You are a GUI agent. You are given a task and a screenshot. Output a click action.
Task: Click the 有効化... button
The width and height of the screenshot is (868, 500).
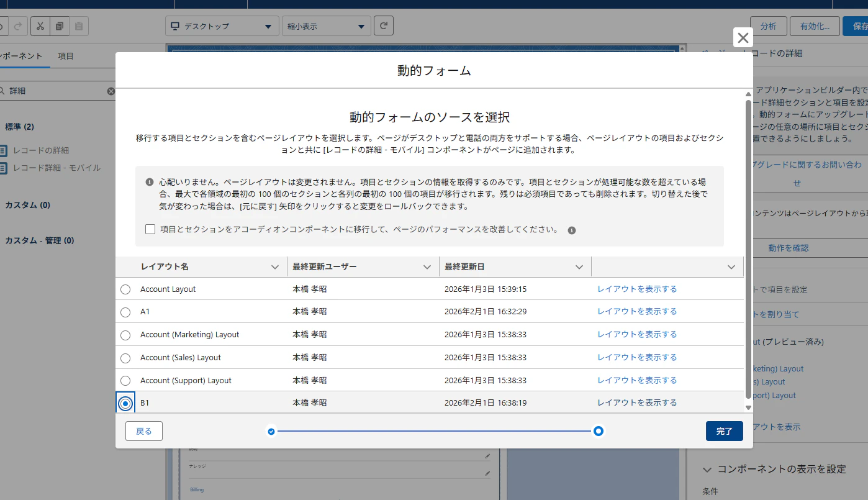click(815, 26)
